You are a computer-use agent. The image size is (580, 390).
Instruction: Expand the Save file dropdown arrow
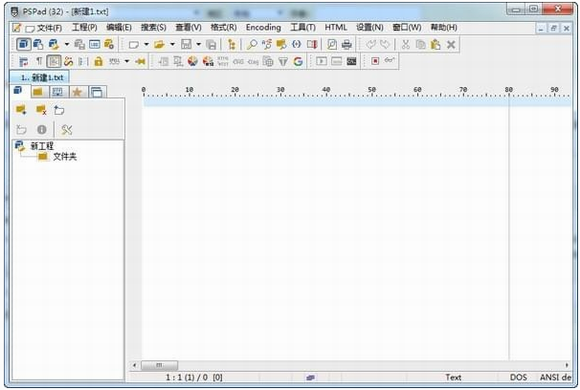(199, 44)
